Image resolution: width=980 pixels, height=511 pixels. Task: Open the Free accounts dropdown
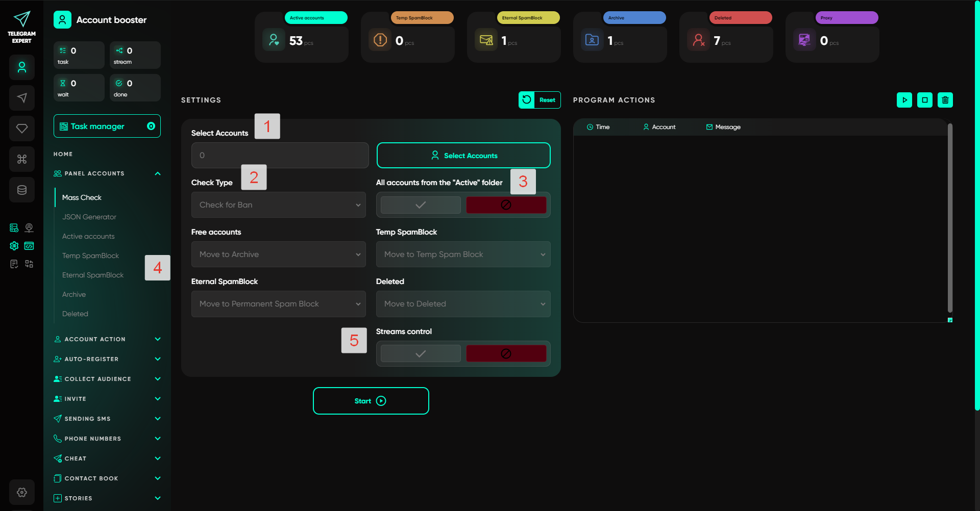pos(279,254)
